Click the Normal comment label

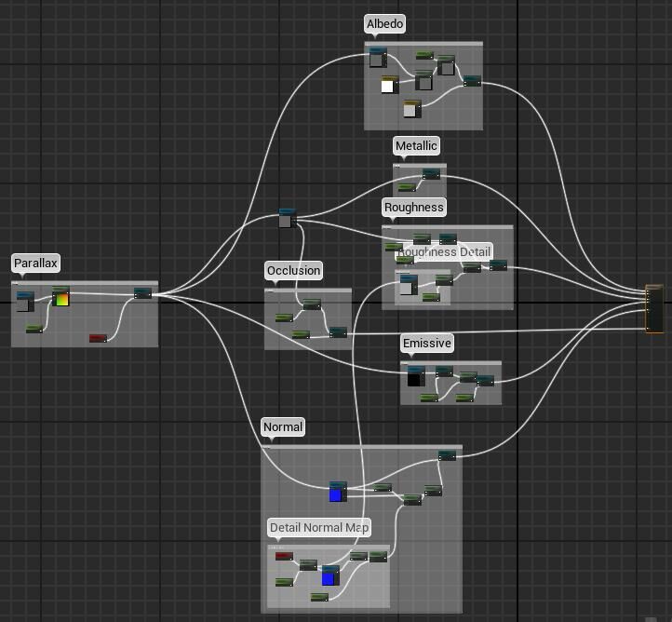click(x=283, y=427)
